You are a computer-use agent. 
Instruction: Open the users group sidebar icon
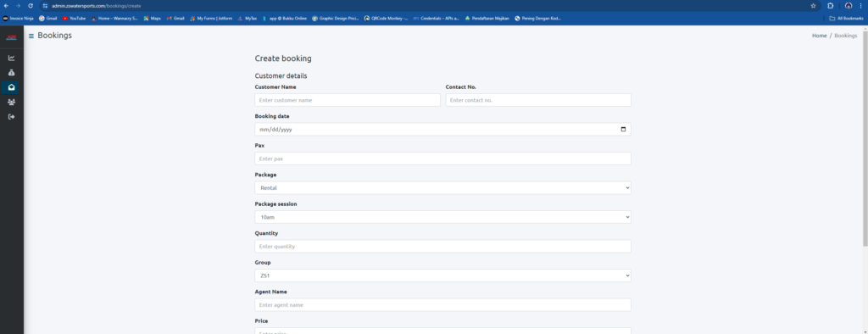12,102
